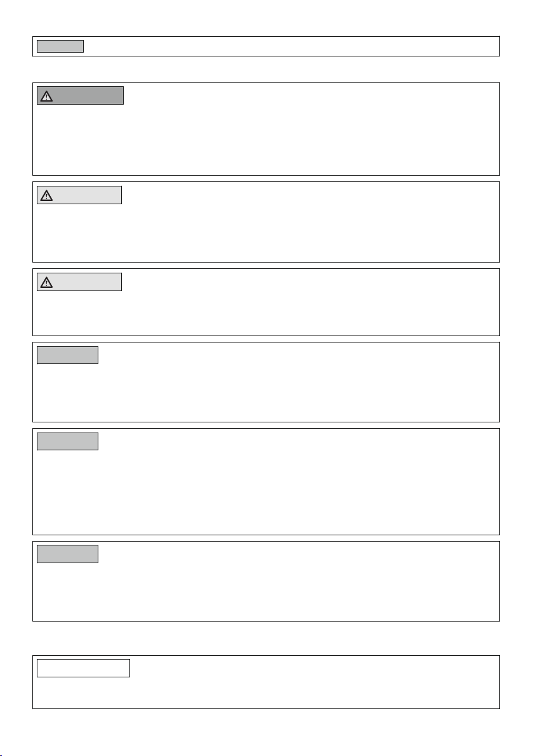Click the warning triangle in the dark gray label
The width and height of the screenshot is (533, 756).
[46, 96]
